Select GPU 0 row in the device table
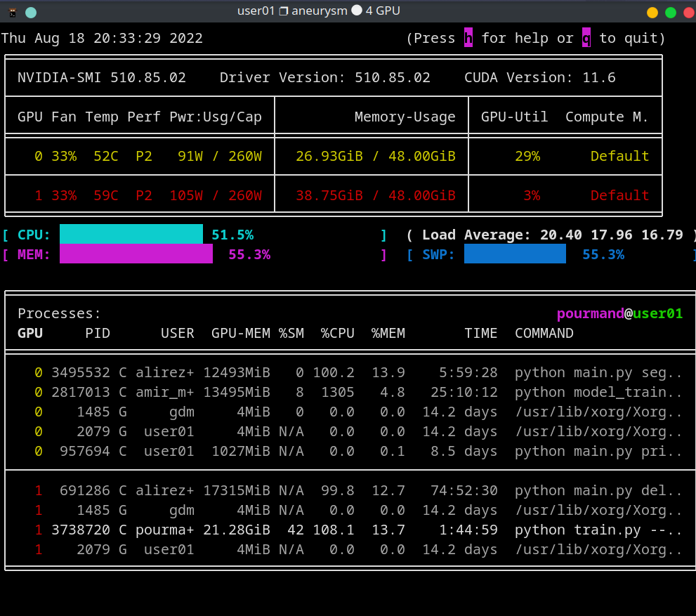696x616 pixels. (x=333, y=156)
